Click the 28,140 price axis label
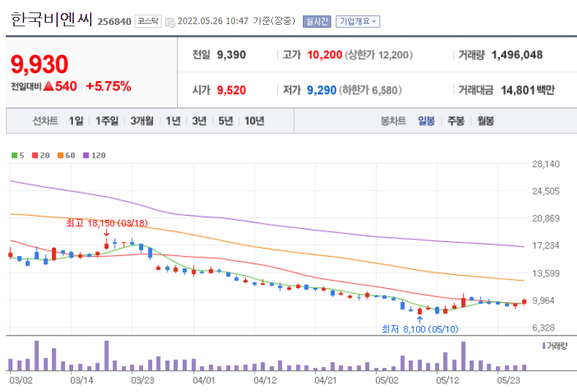Viewport: 577px width, 392px height. [546, 164]
